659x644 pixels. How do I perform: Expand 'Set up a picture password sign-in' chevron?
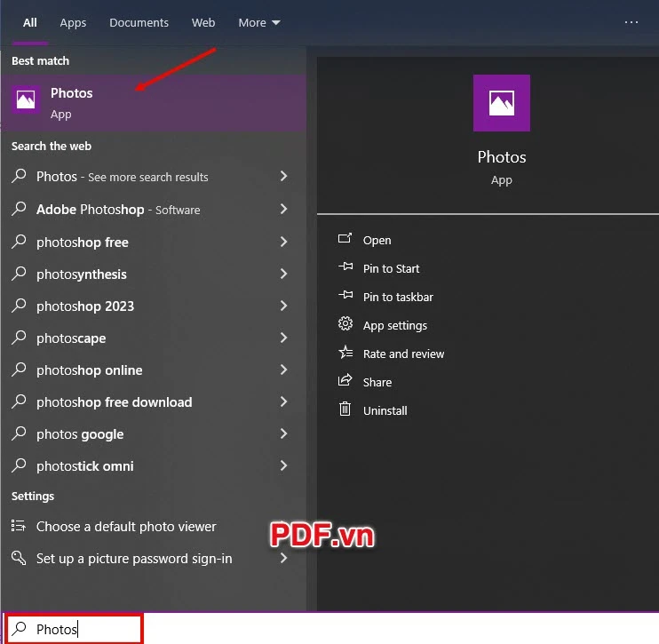(x=283, y=558)
